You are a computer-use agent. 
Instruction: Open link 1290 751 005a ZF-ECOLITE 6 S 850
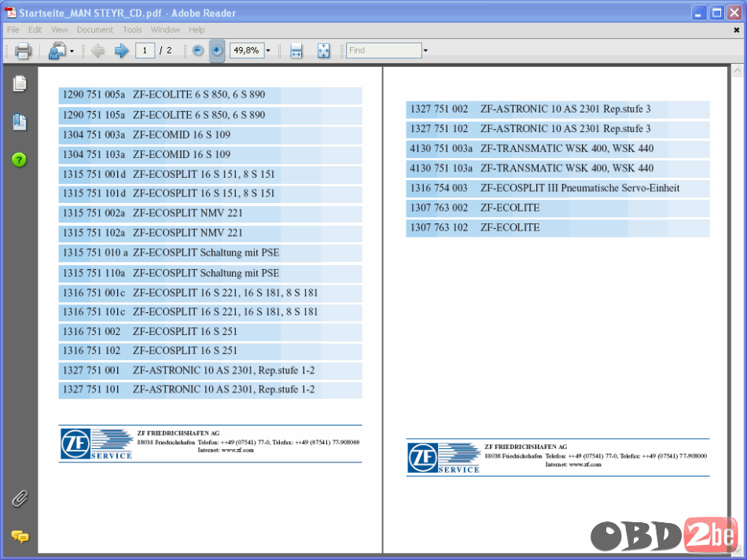(x=210, y=95)
